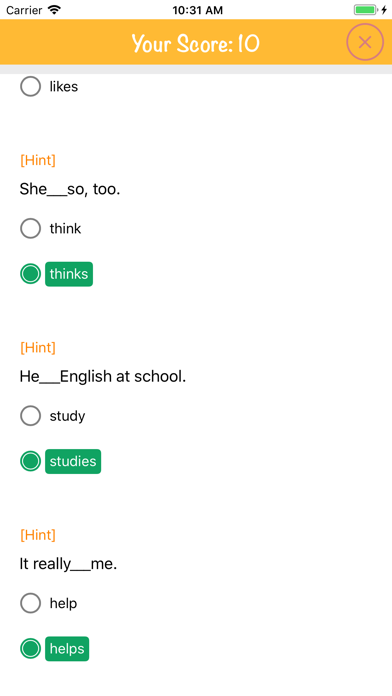Show the Hint for 'He__English at school.'
This screenshot has width=392, height=696.
[x=38, y=348]
